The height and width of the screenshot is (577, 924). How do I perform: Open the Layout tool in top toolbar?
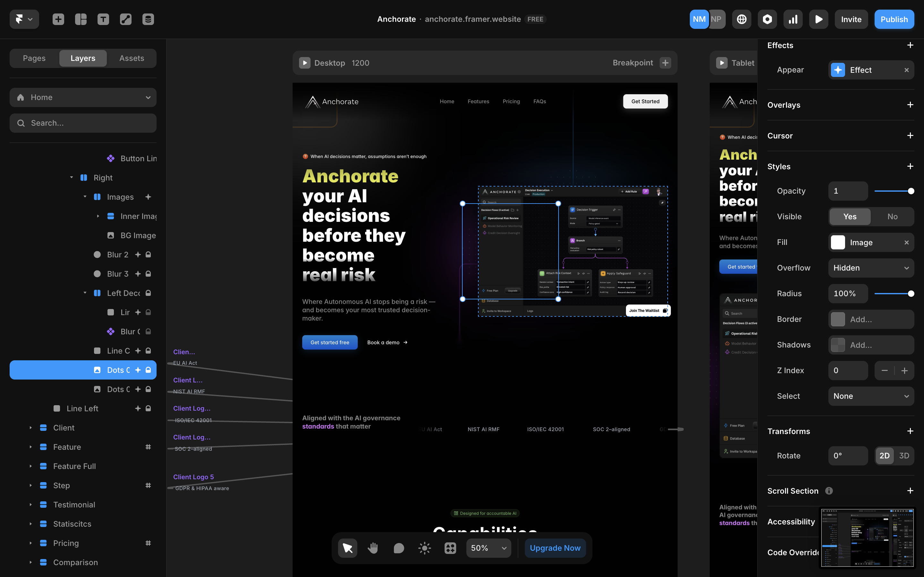[81, 19]
